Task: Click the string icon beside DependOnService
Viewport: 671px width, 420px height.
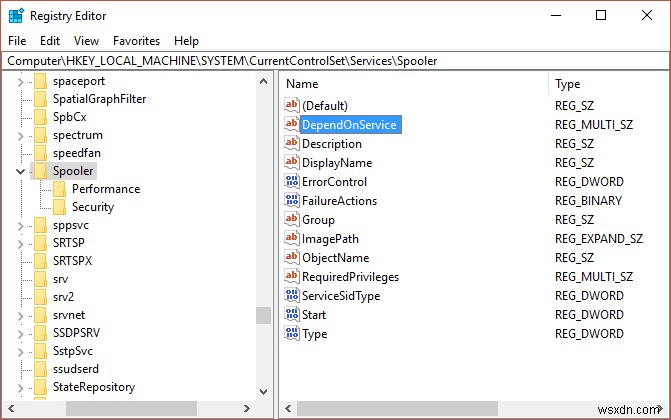Action: coord(292,124)
